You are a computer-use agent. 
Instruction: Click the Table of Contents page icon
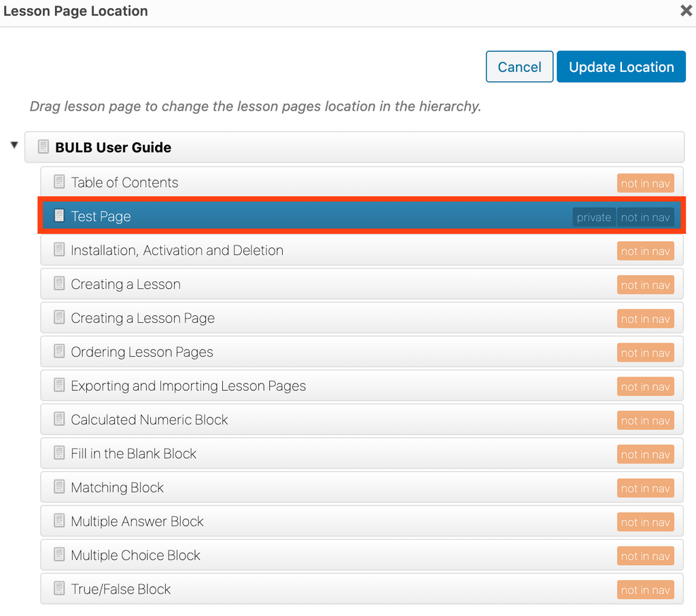coord(59,182)
